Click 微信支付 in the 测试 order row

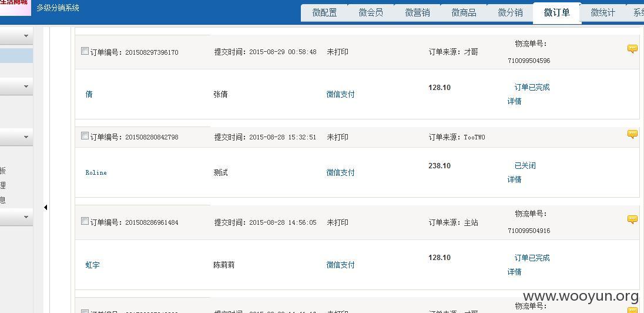click(340, 173)
